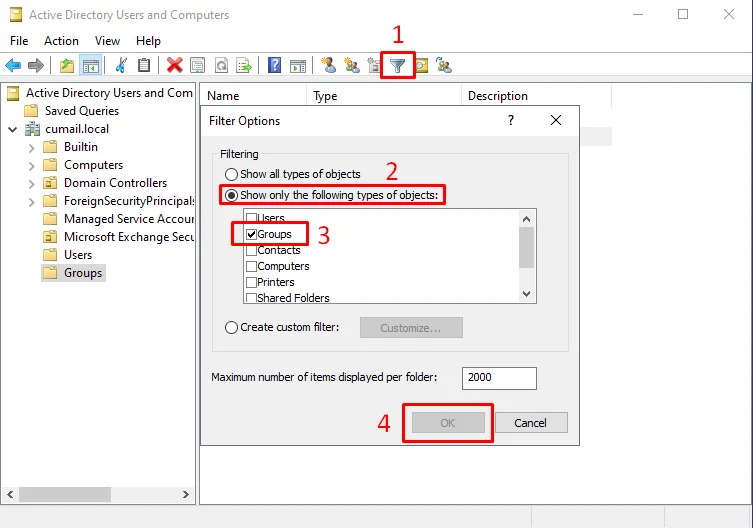The height and width of the screenshot is (528, 753).
Task: Click the clipboard Copy icon in the toolbar
Action: 144,65
